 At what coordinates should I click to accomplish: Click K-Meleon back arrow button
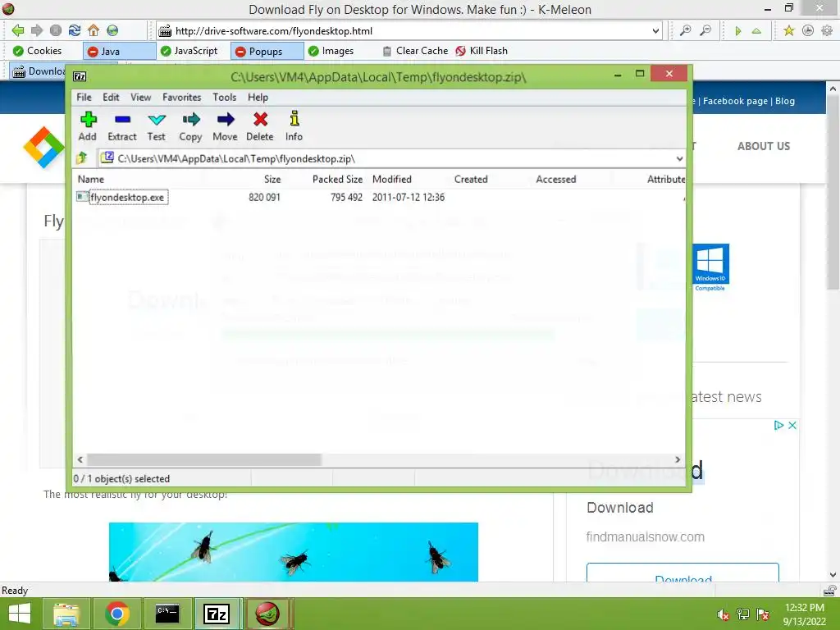18,30
